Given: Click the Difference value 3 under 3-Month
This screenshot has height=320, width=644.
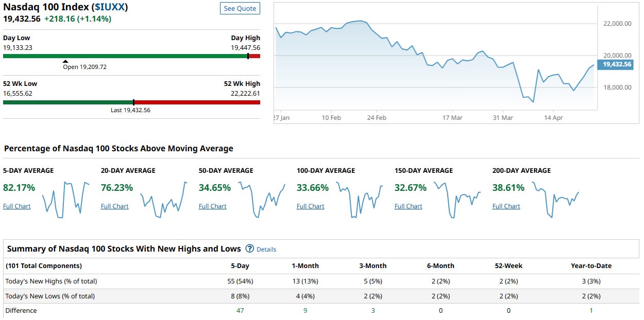Looking at the screenshot, I should click(373, 311).
